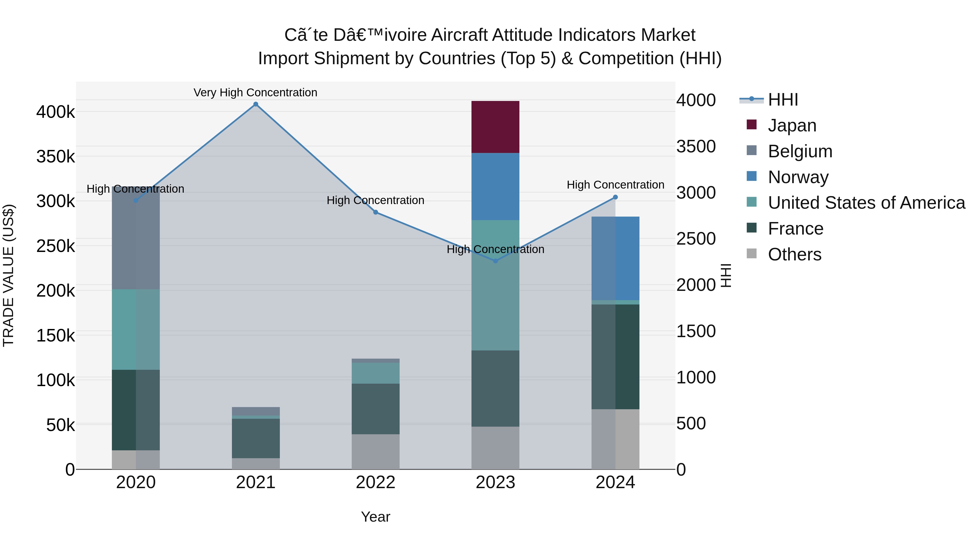Click the France dark green legend swatch
Image resolution: width=980 pixels, height=551 pixels.
click(751, 228)
